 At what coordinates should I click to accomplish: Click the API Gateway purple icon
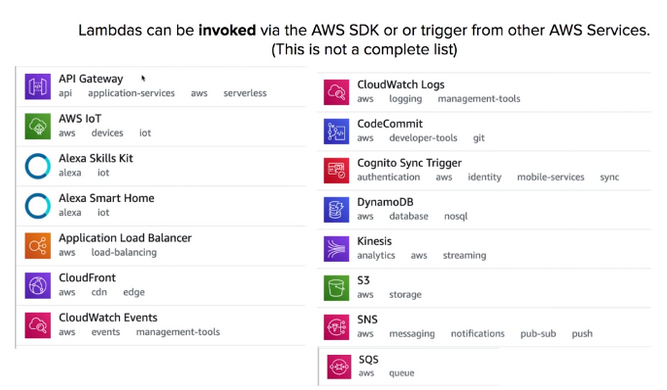pyautogui.click(x=37, y=86)
